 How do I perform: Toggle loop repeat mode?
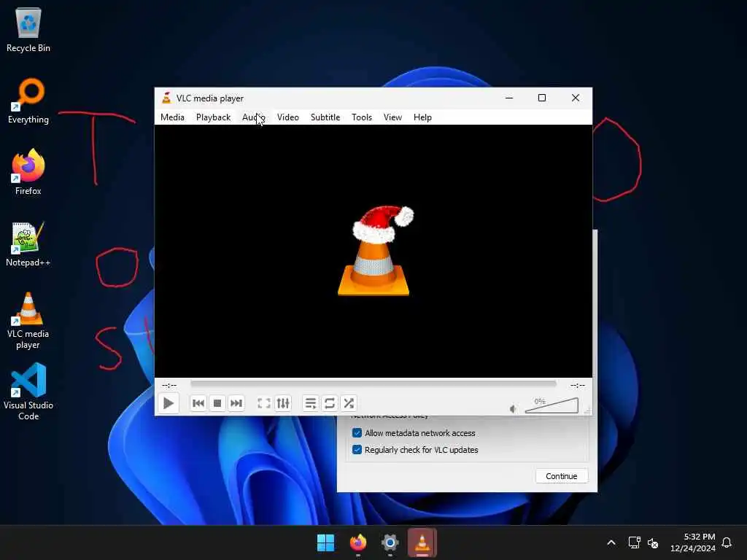point(330,403)
